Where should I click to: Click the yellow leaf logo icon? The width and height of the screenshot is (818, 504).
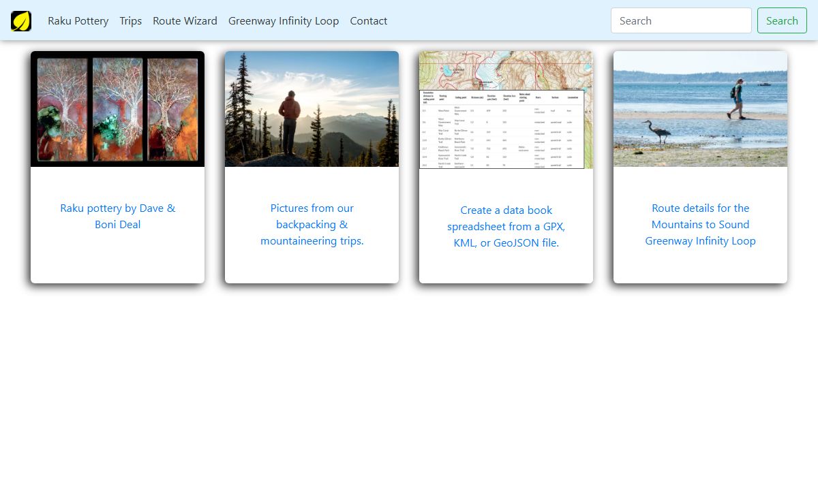tap(21, 21)
